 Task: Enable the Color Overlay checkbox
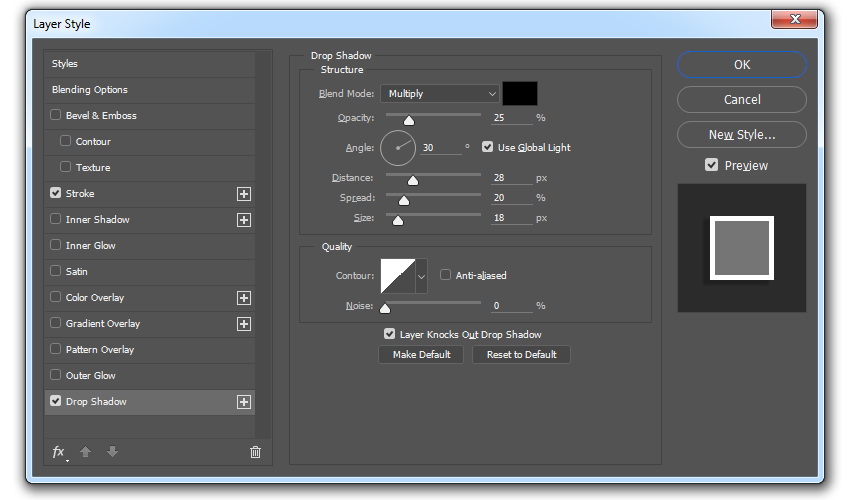point(55,297)
